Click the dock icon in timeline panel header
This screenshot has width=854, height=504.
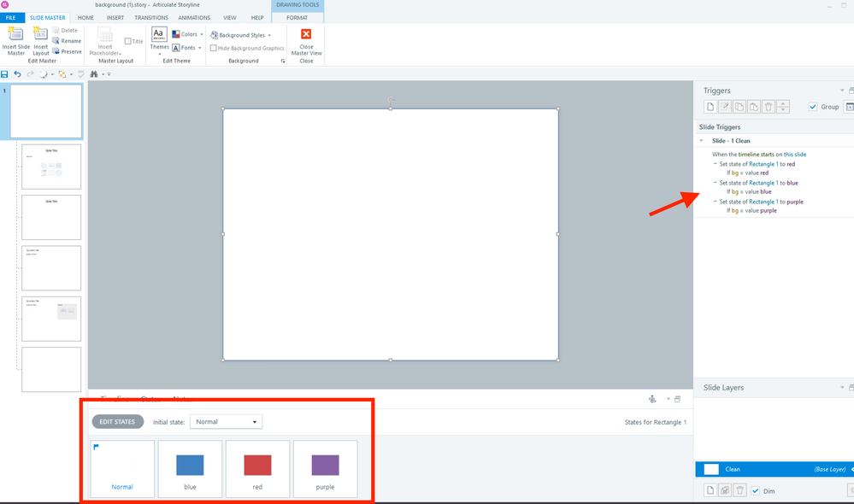coord(652,400)
